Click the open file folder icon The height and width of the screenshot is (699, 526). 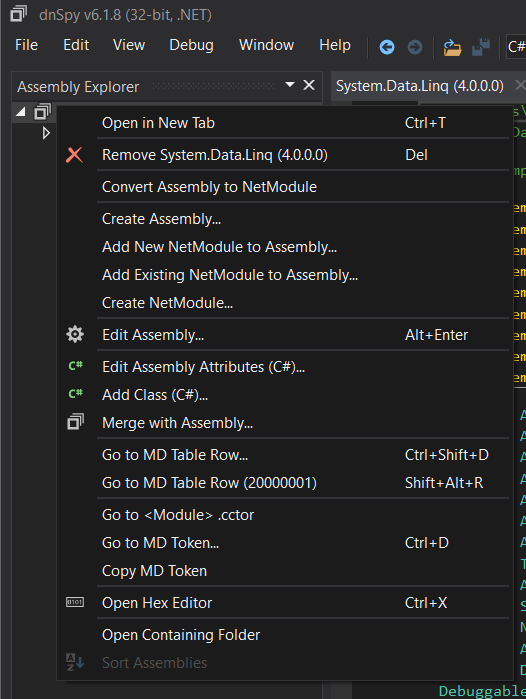tap(452, 47)
